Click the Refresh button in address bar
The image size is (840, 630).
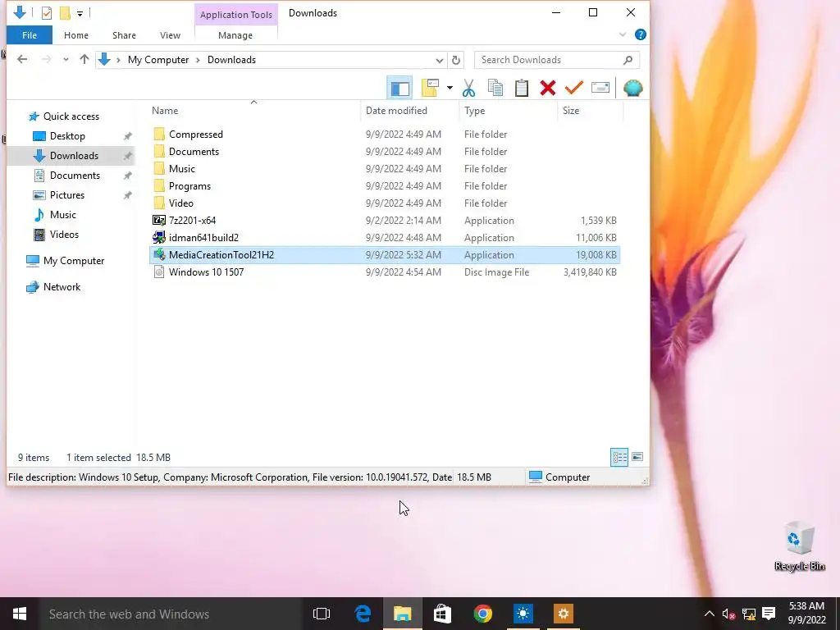pyautogui.click(x=456, y=60)
